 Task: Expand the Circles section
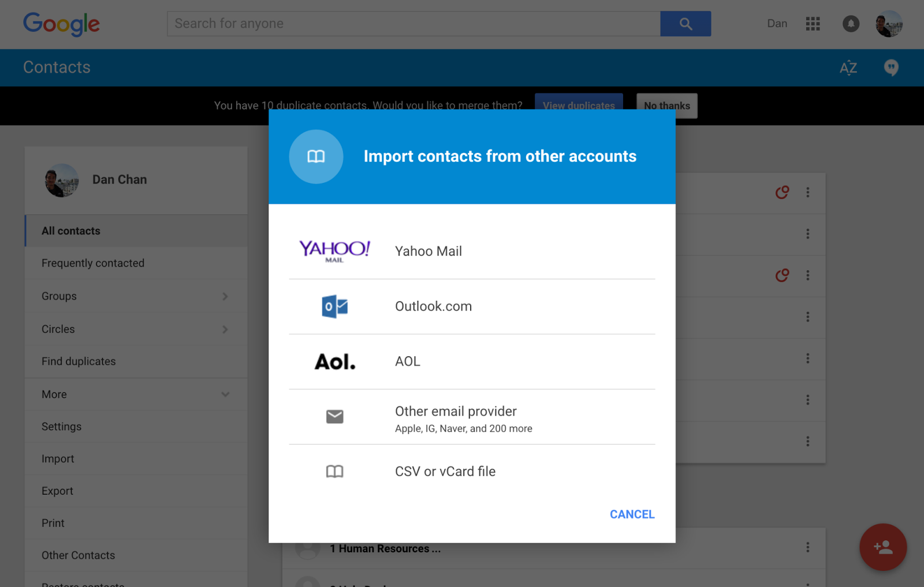click(x=225, y=329)
